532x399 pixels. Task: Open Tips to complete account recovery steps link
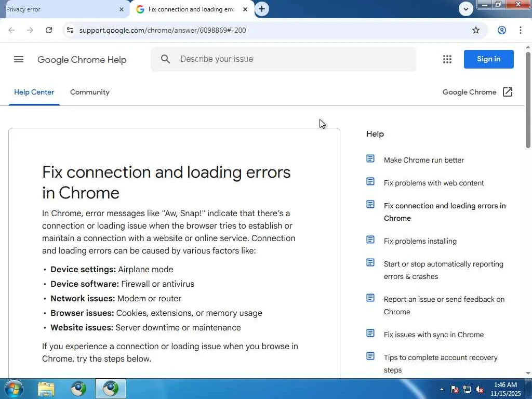coord(441,364)
